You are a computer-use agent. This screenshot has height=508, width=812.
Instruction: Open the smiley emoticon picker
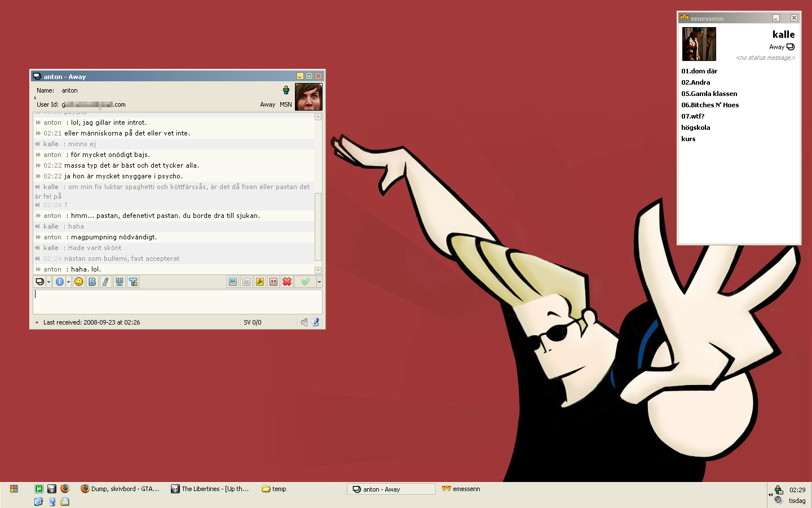[79, 282]
